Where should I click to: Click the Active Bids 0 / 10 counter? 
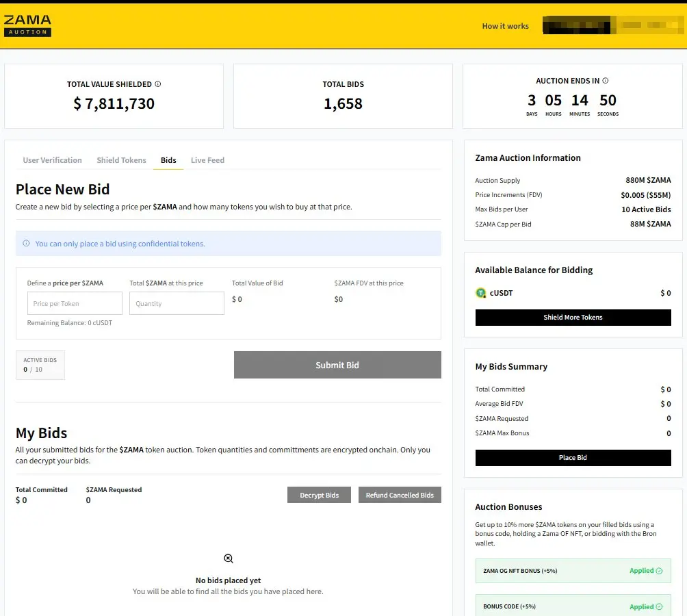click(40, 365)
